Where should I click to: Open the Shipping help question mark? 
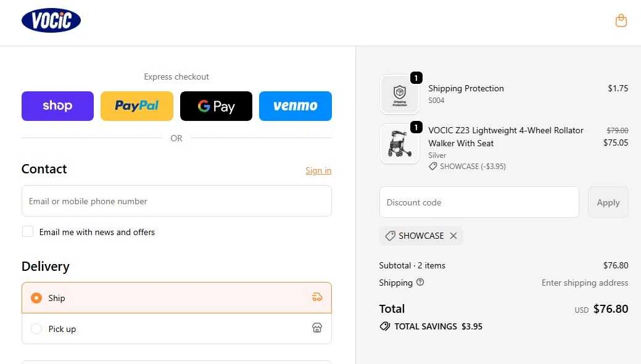pos(420,282)
